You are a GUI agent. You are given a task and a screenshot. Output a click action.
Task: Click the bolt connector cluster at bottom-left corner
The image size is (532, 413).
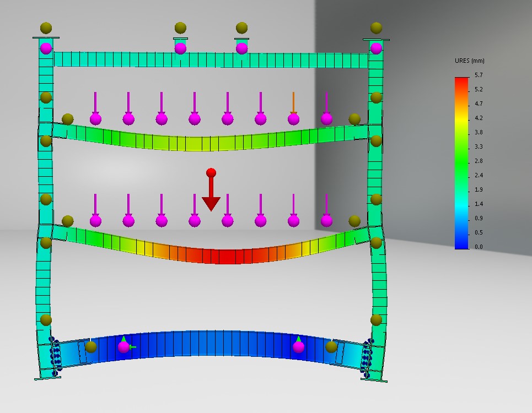(x=55, y=357)
